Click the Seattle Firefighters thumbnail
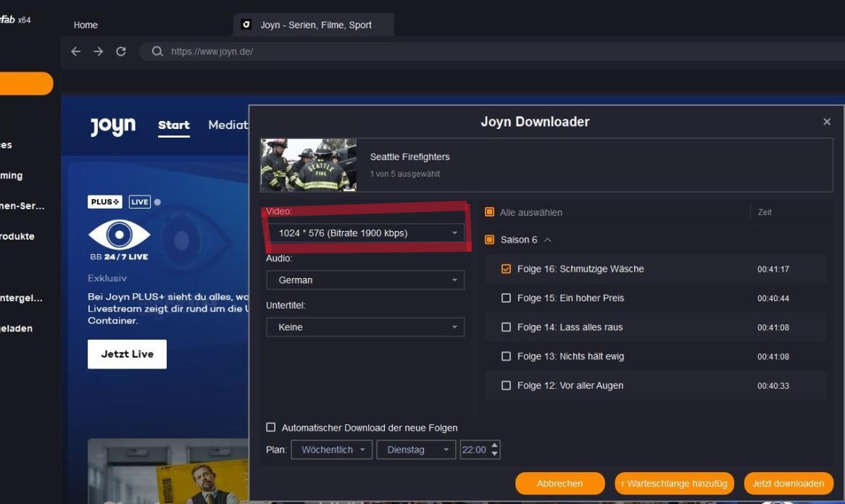 308,165
